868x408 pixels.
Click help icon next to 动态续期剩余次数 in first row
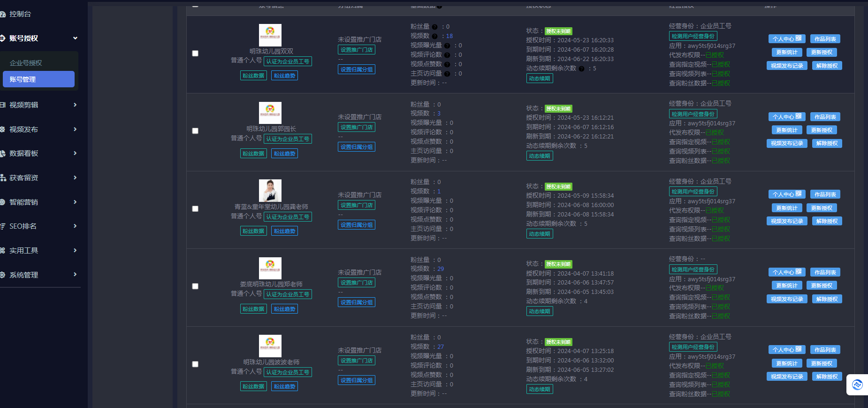(x=582, y=69)
